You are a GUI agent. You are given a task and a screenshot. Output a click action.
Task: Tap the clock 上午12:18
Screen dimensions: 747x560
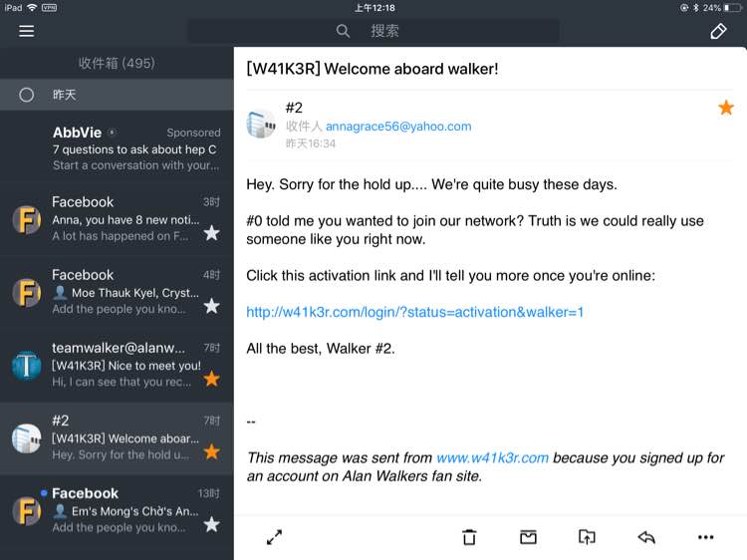[x=374, y=8]
